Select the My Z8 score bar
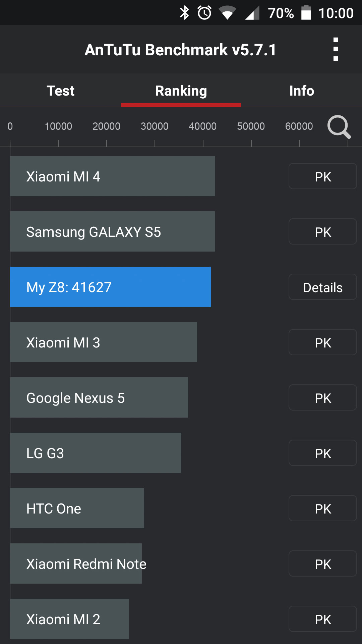The image size is (362, 644). [110, 287]
